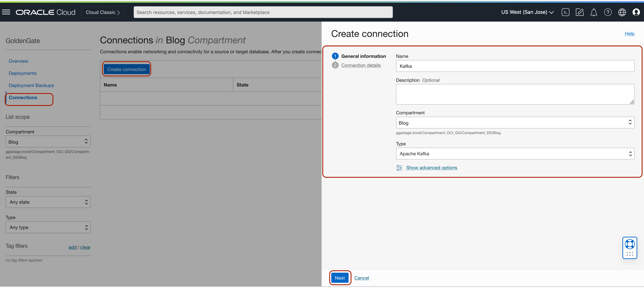Open the user profile icon
Screen dimensions: 644x288
pos(636,12)
